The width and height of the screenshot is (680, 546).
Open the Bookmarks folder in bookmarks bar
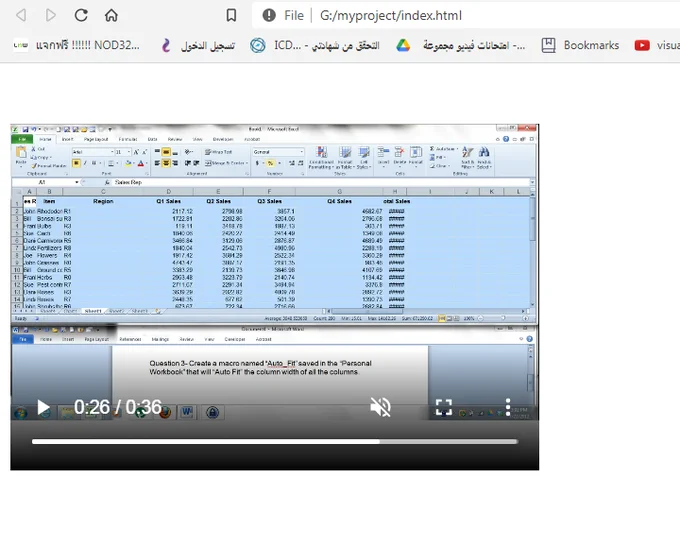pos(580,45)
